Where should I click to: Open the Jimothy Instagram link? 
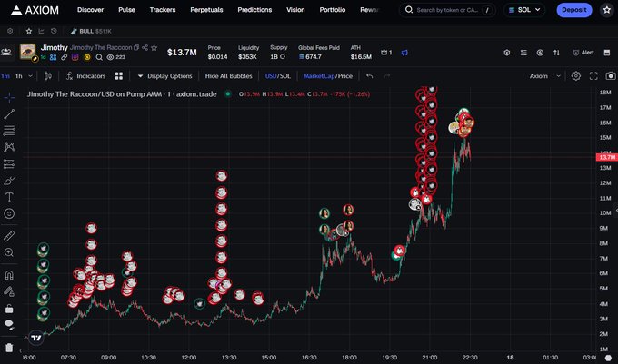click(75, 57)
